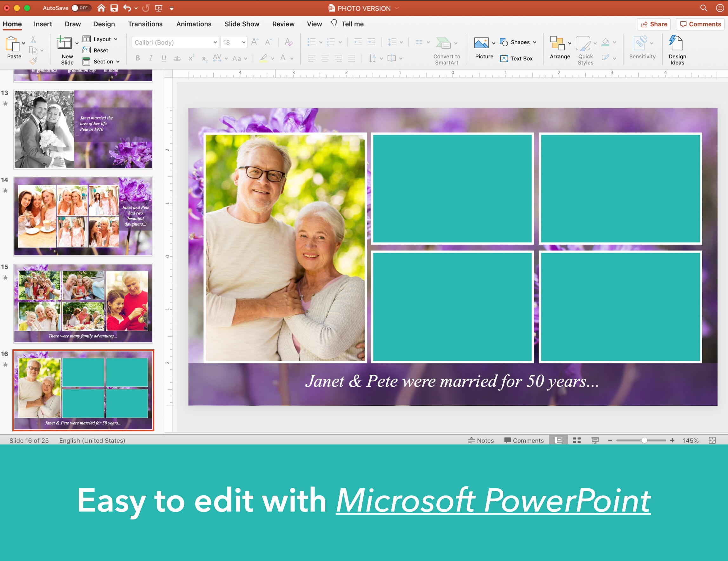Switch to the Transitions tab

[145, 24]
